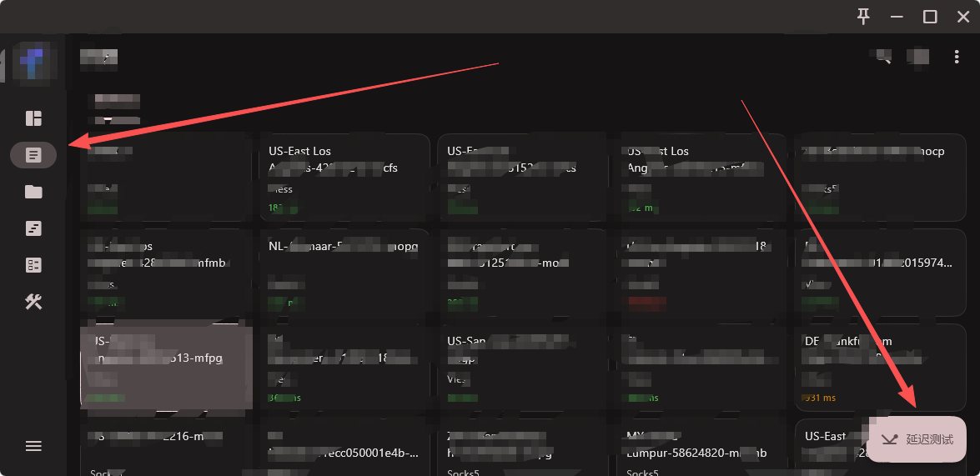Select the US-San proxy card
This screenshot has height=476, width=980.
[x=523, y=368]
